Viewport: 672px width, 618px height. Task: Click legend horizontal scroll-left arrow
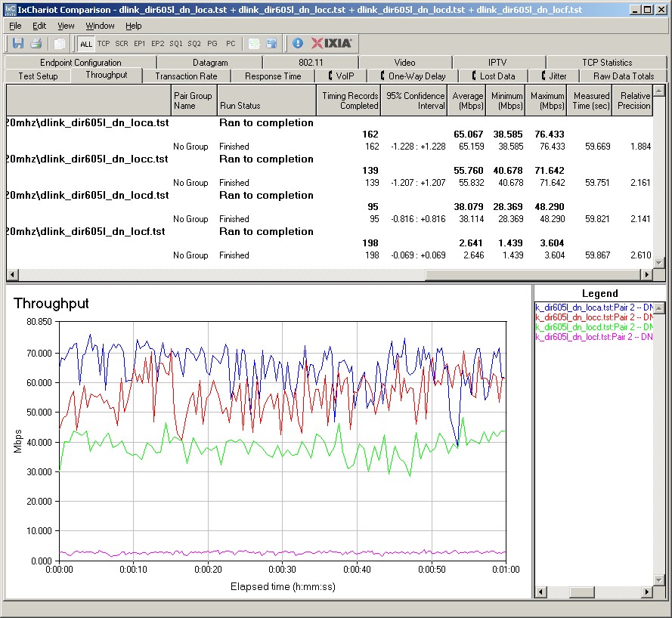pos(541,592)
